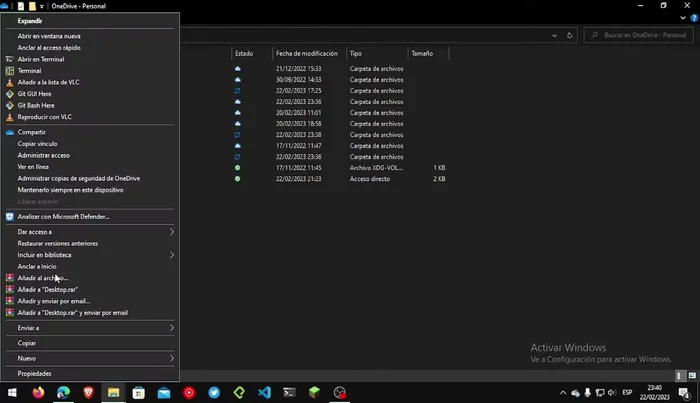Open the green diamond taskbar app
700x403 pixels.
239,392
